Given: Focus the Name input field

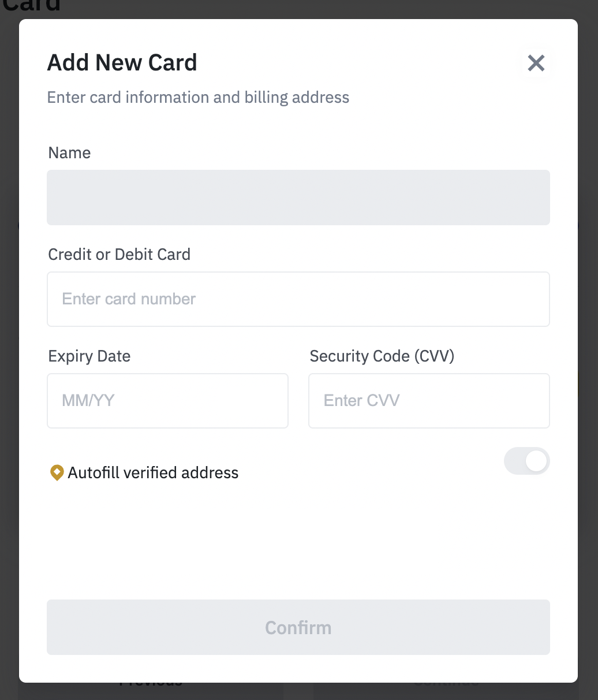Looking at the screenshot, I should (x=298, y=198).
